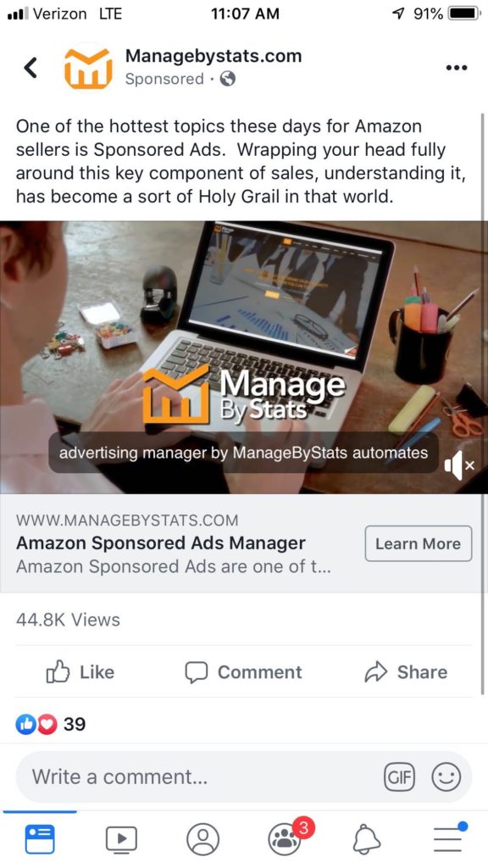Unmute the video with the speaker icon
The width and height of the screenshot is (488, 868).
point(458,465)
